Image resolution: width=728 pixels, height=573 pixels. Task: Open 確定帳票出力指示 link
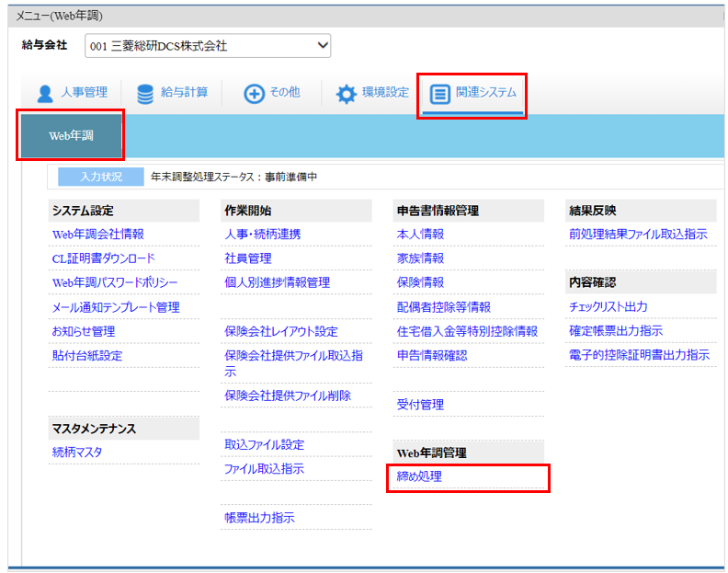coord(616,331)
